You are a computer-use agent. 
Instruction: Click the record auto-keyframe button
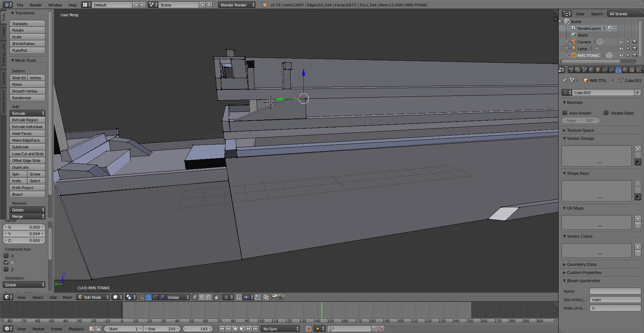[x=308, y=329]
